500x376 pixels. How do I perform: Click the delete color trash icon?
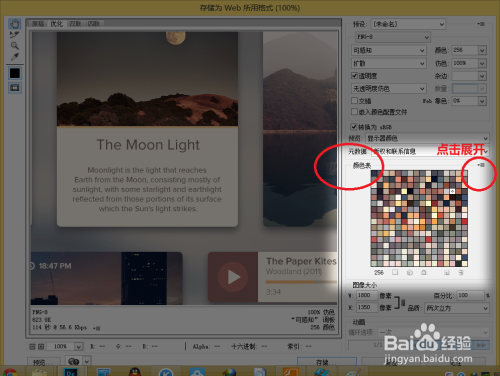click(x=461, y=273)
